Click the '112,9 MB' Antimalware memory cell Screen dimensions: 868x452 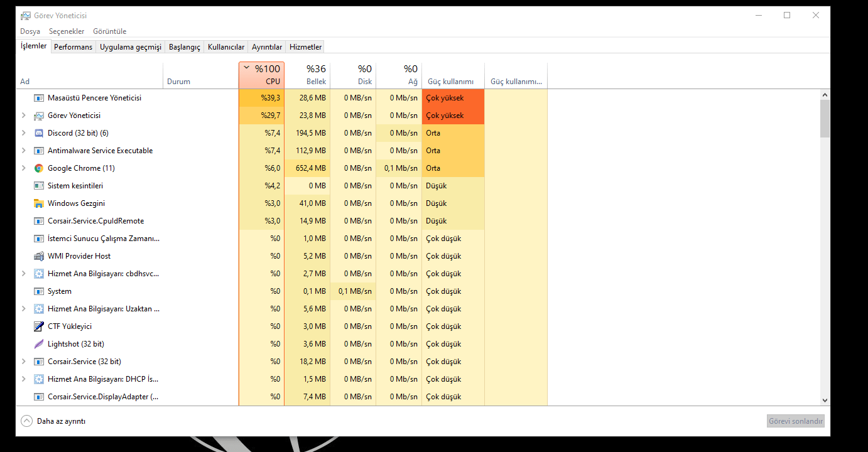pyautogui.click(x=308, y=151)
